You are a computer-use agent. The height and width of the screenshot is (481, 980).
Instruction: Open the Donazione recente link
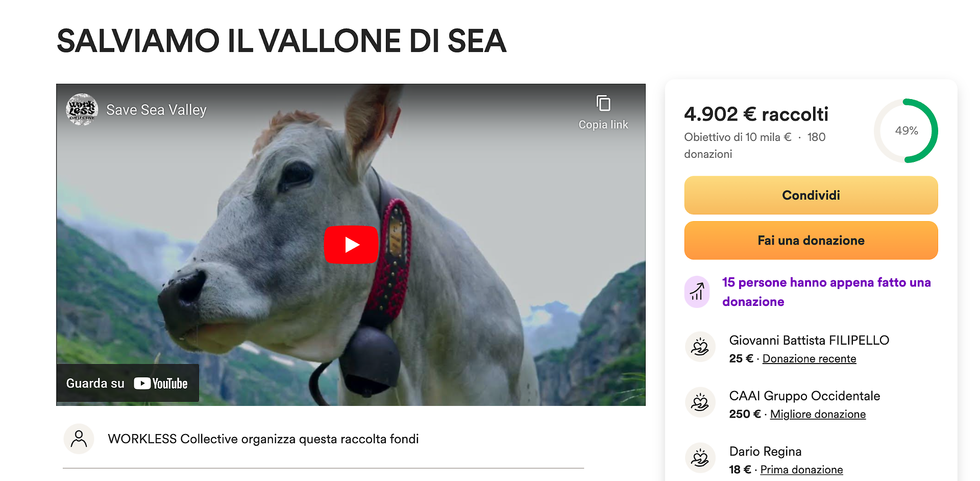[809, 358]
